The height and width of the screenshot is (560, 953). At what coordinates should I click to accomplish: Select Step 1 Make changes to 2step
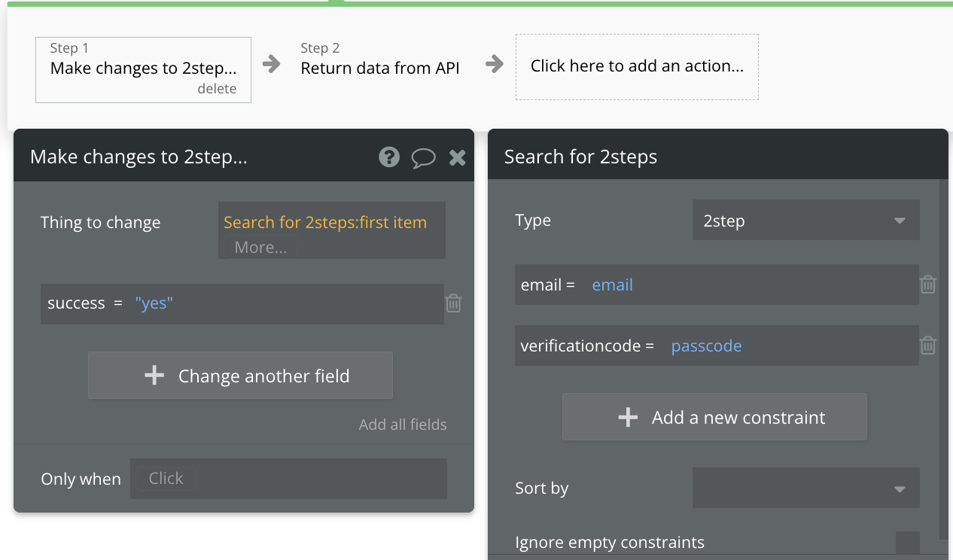(x=143, y=68)
